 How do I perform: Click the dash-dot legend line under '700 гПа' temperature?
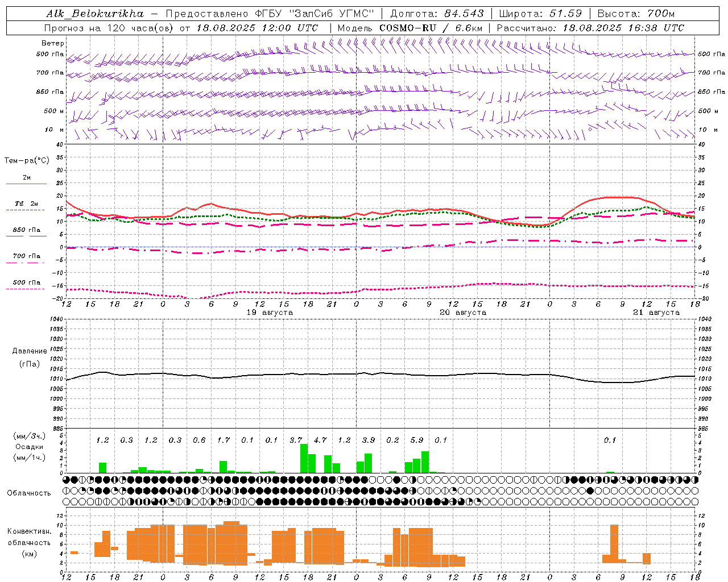25,263
